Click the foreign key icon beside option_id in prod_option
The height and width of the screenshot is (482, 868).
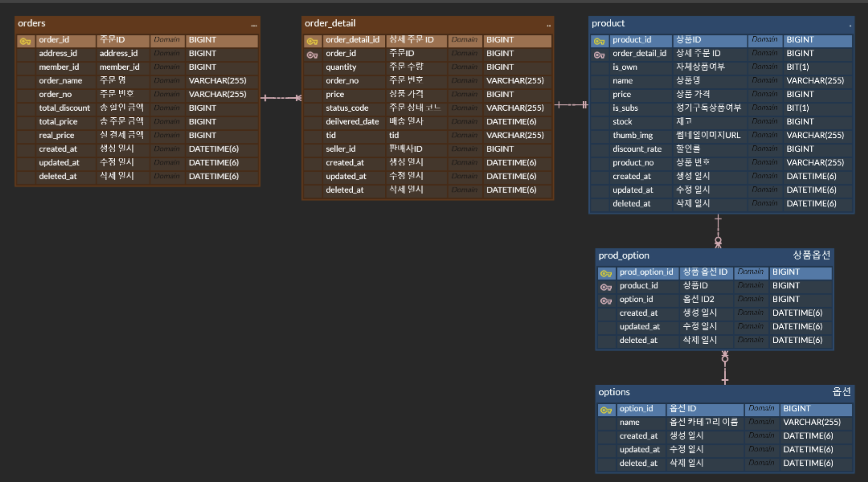point(606,301)
